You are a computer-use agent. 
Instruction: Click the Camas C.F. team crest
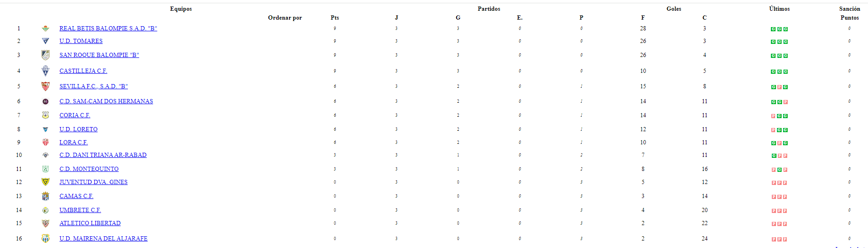(45, 196)
